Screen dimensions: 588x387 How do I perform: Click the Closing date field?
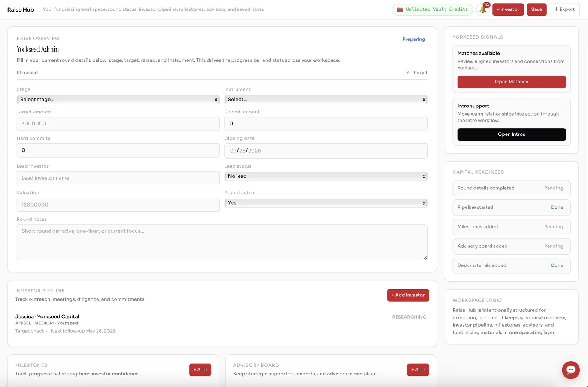point(326,151)
